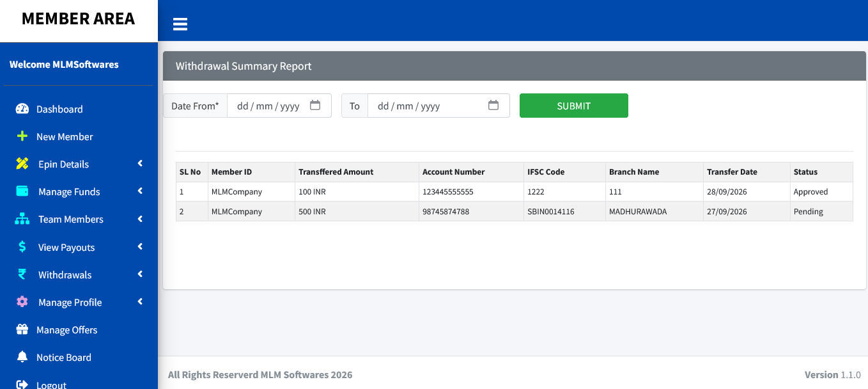Click the Approved status cell

821,192
